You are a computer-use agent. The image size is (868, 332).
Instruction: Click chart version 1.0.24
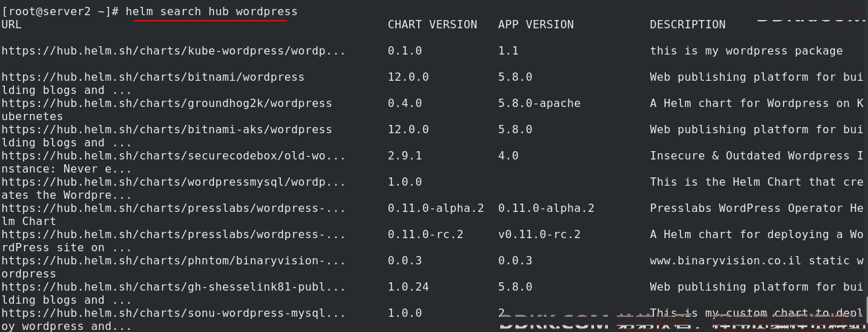click(408, 286)
